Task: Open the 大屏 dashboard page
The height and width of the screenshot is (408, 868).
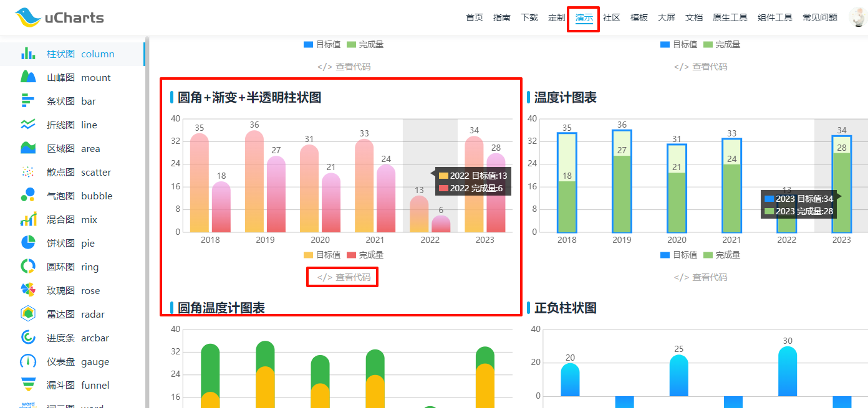Action: [667, 17]
